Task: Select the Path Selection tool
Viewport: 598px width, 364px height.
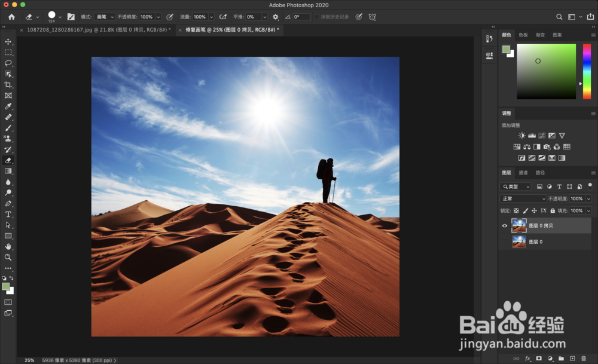Action: pyautogui.click(x=8, y=225)
